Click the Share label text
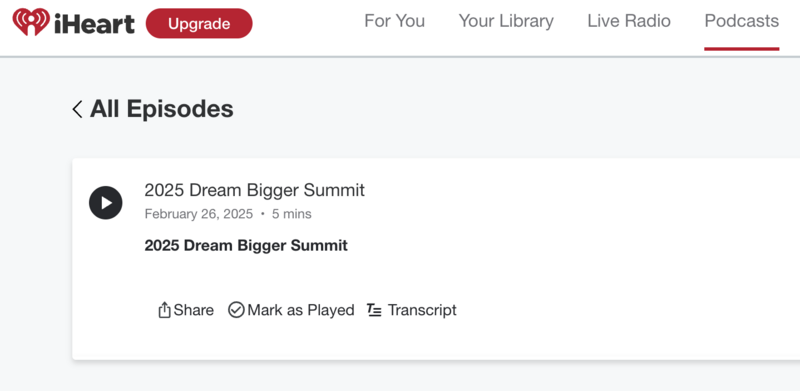 193,310
